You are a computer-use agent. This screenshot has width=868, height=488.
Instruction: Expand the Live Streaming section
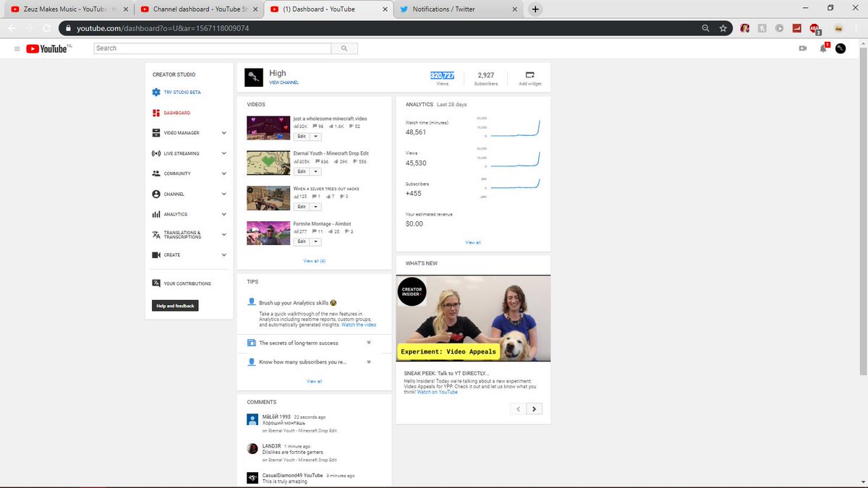point(224,153)
